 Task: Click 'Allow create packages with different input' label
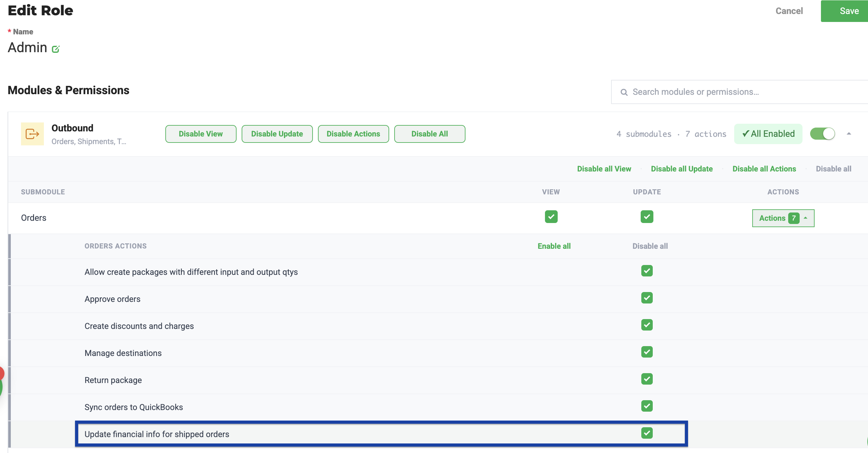(x=191, y=272)
